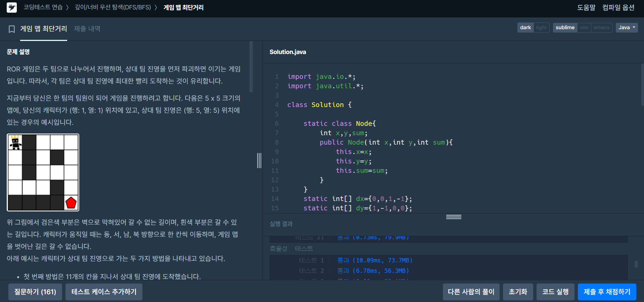Switch to the 제출 내역 tab
Screen dimensions: 644x302
click(87, 29)
